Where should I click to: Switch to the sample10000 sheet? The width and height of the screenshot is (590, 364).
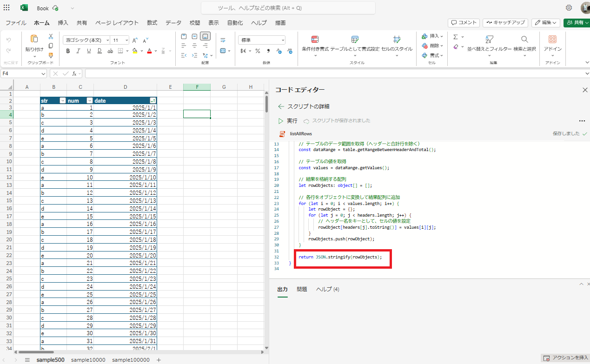(88, 359)
